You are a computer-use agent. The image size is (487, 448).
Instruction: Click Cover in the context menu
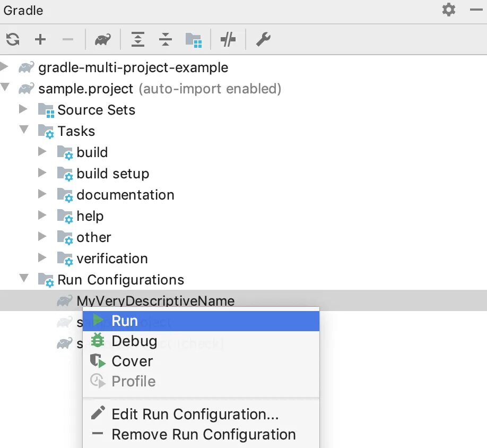[132, 361]
